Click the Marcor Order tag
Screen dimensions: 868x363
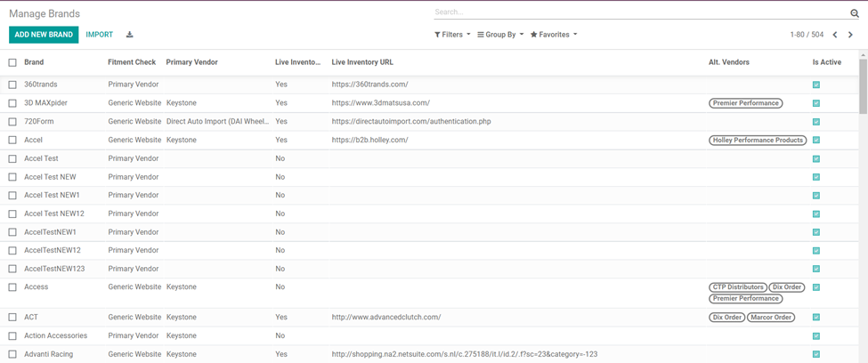click(771, 317)
